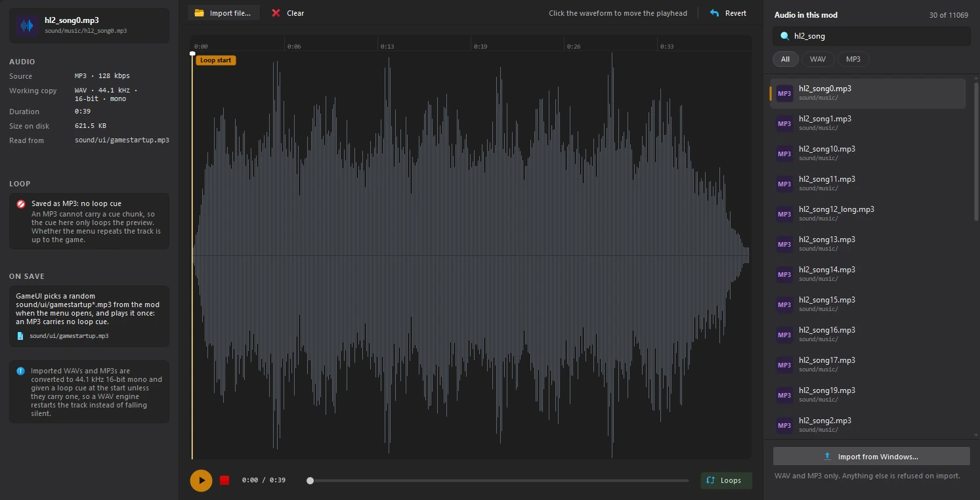Toggle the Loops button
980x500 pixels.
tap(726, 480)
